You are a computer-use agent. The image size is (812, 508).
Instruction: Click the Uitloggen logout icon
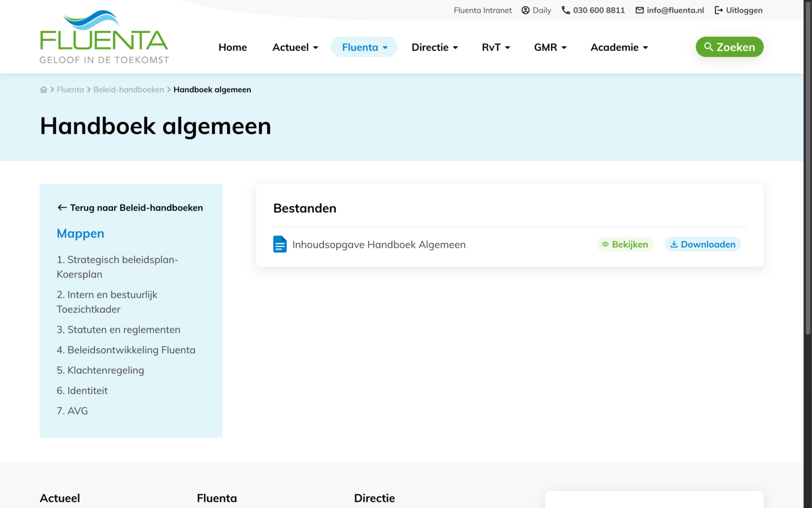tap(718, 10)
